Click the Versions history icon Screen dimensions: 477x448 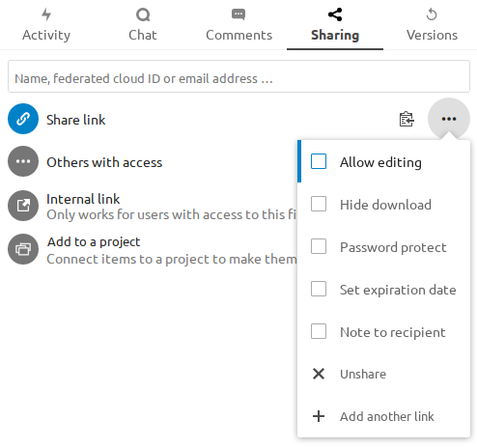click(x=432, y=14)
